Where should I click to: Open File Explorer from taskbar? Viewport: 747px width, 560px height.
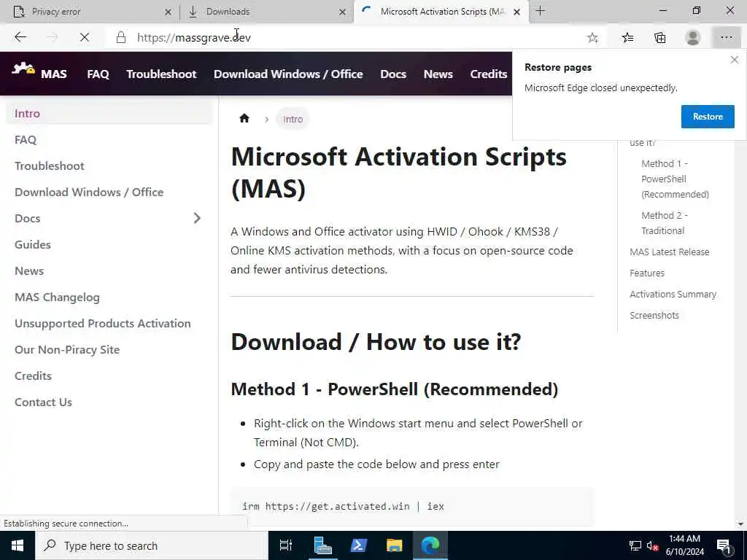[395, 545]
